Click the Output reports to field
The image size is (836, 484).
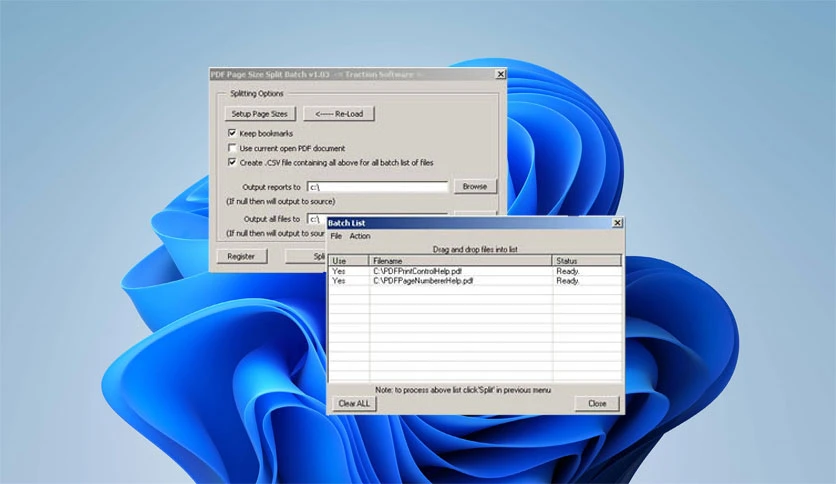[x=377, y=187]
